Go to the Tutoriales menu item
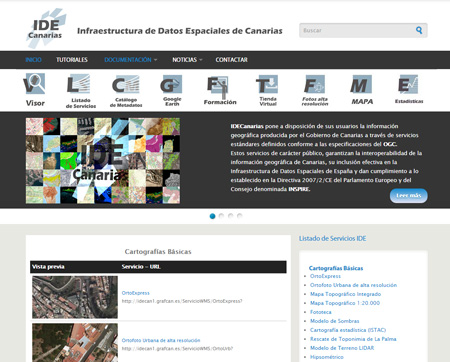This screenshot has width=450, height=362. click(x=72, y=60)
